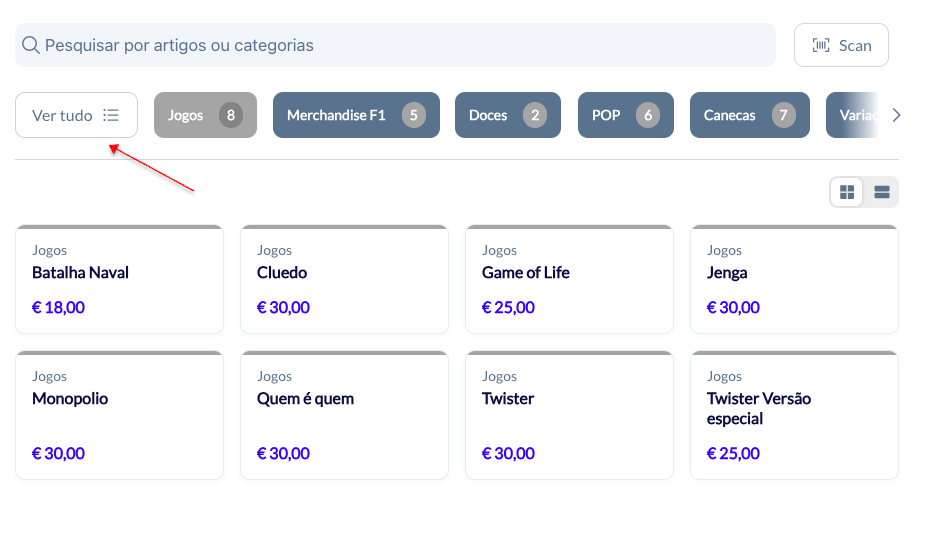Switch to list view layout

pos(882,192)
